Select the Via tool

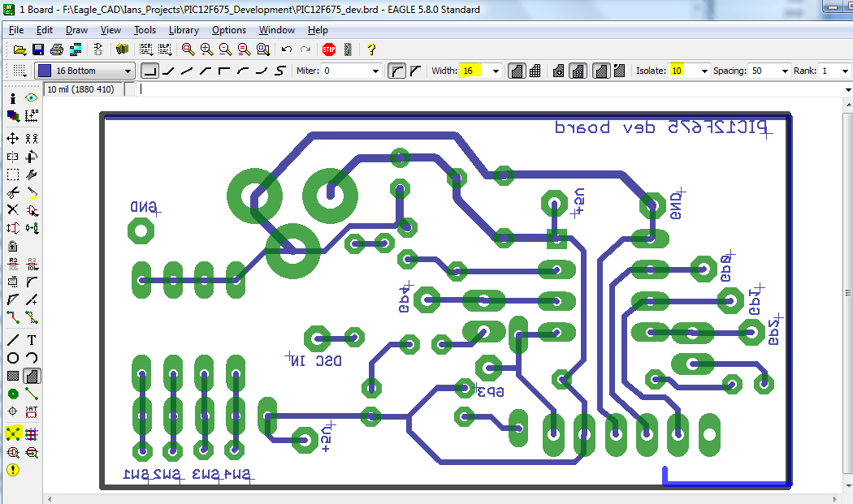pos(13,394)
